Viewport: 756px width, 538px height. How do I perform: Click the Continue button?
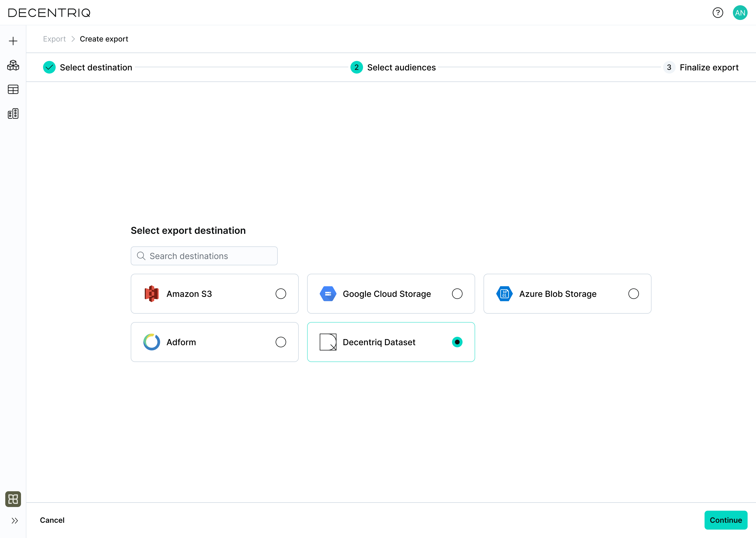pos(726,520)
